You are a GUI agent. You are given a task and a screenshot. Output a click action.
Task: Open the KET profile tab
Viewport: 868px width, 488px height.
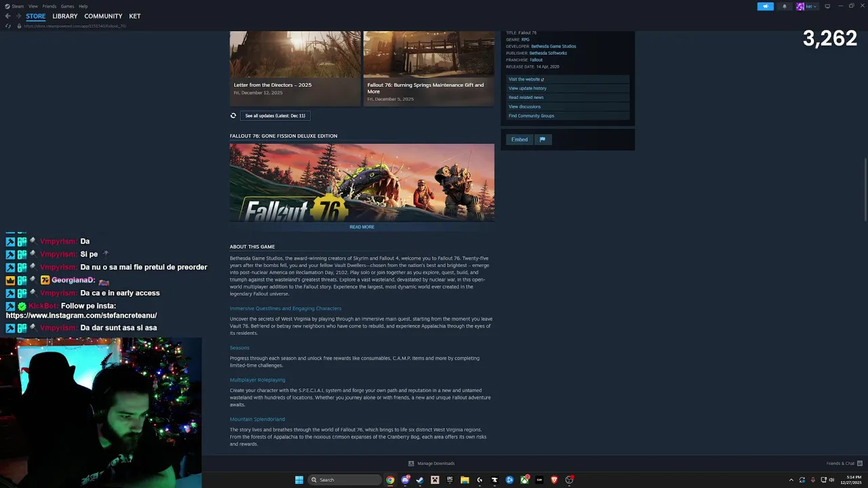click(135, 16)
